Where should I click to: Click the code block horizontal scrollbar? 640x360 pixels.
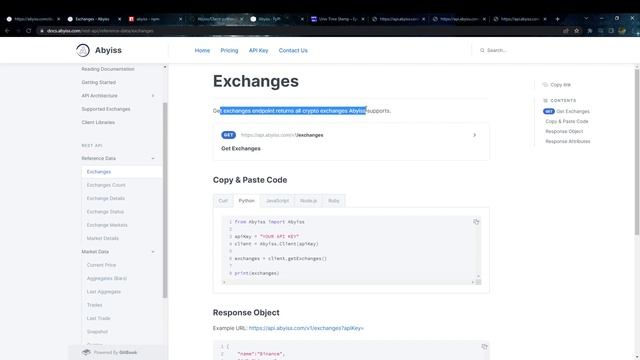coord(349,282)
